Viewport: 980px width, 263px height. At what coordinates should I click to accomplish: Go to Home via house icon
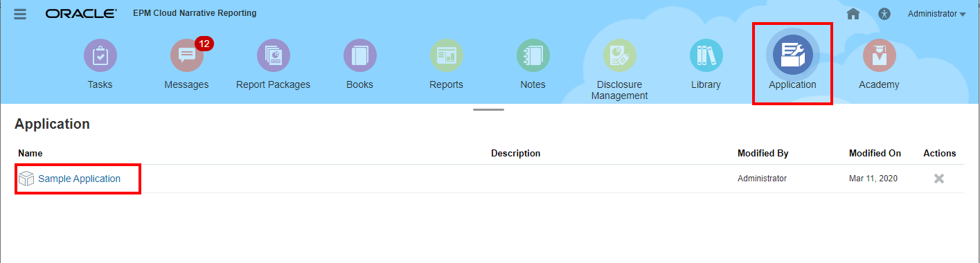[853, 14]
